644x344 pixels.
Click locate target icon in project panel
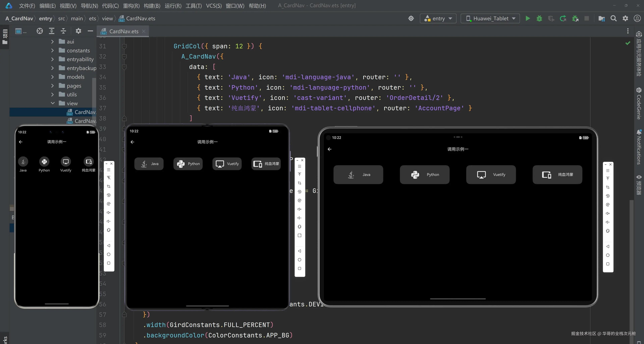40,31
